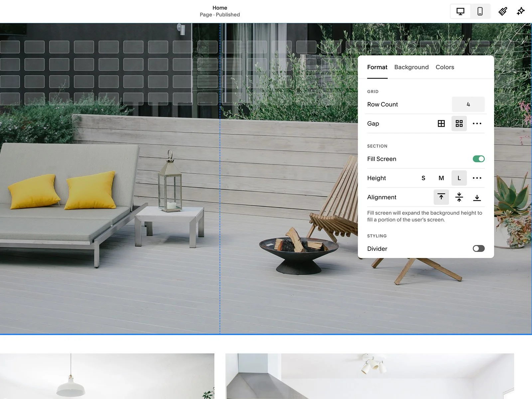Image resolution: width=532 pixels, height=399 pixels.
Task: Enable the Divider toggle
Action: click(478, 248)
